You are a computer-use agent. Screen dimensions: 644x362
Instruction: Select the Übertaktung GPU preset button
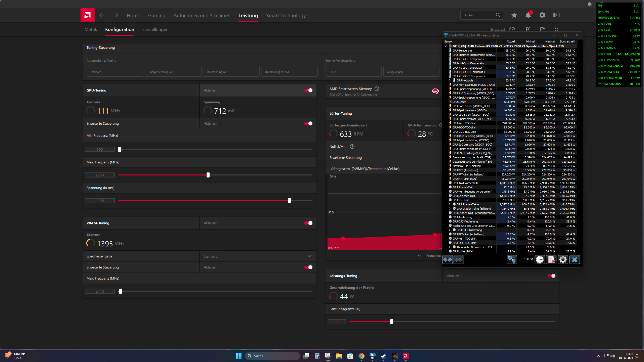(231, 72)
